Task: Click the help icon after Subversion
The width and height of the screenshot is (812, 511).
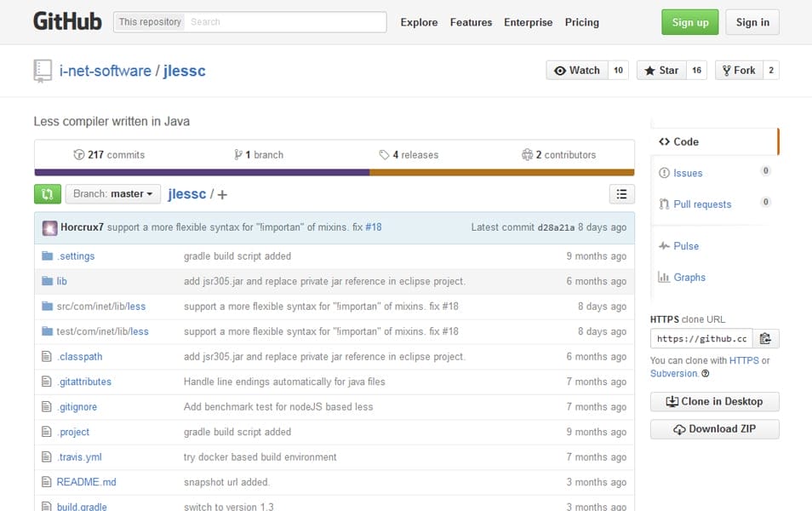Action: pos(706,373)
